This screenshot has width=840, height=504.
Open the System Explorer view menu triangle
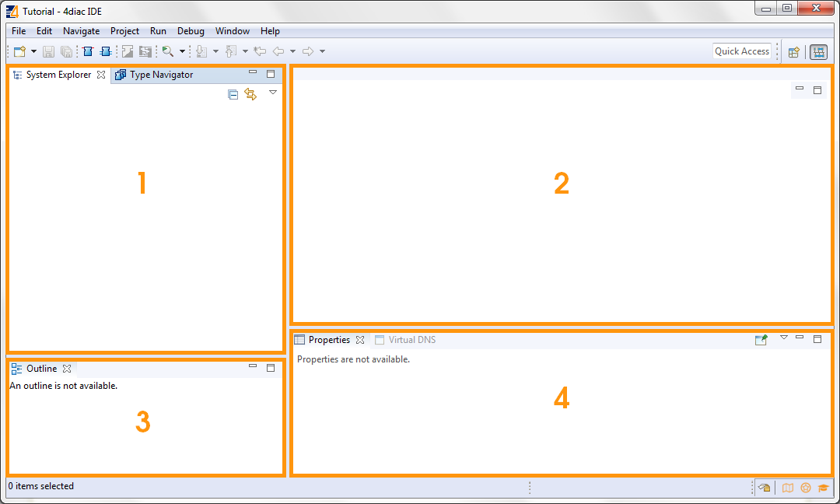(273, 92)
